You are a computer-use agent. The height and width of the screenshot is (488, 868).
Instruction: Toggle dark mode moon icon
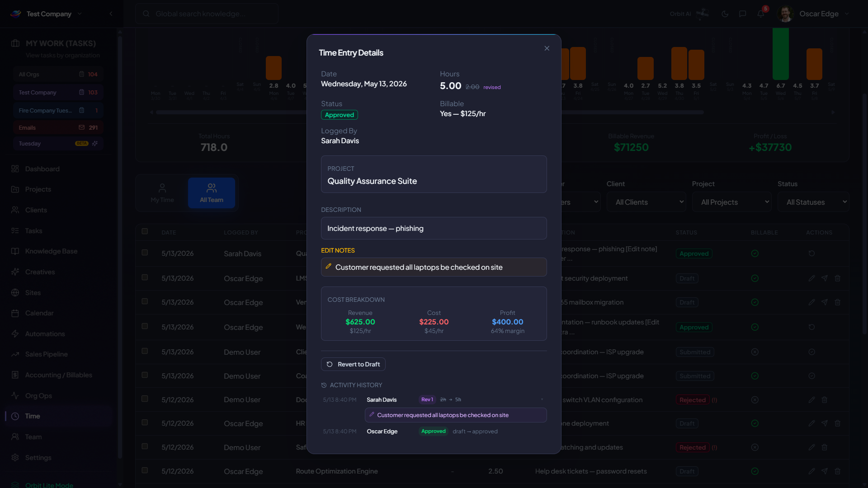click(x=725, y=14)
